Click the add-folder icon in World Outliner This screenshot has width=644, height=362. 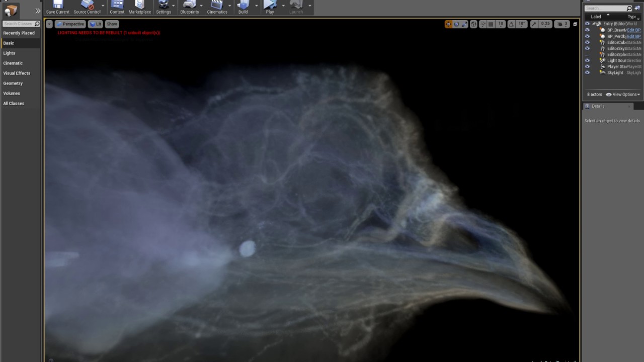click(637, 9)
